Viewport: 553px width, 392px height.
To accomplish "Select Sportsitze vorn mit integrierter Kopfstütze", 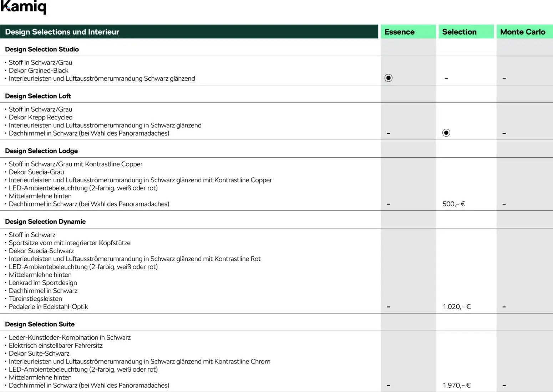I will pos(70,243).
